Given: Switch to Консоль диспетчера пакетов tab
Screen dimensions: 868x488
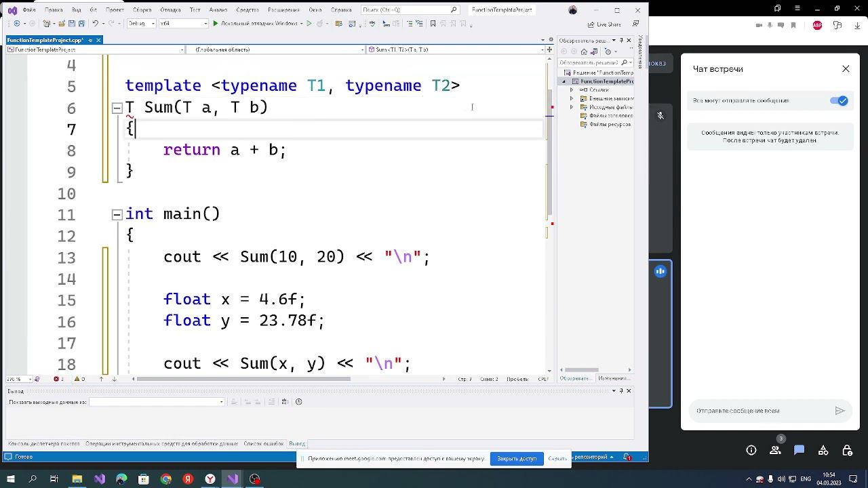Looking at the screenshot, I should pyautogui.click(x=43, y=444).
